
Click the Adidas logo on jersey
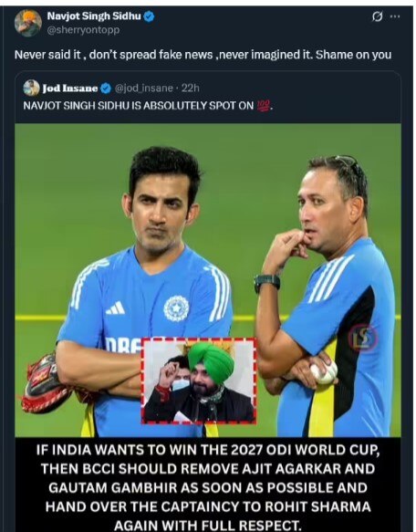[115, 308]
